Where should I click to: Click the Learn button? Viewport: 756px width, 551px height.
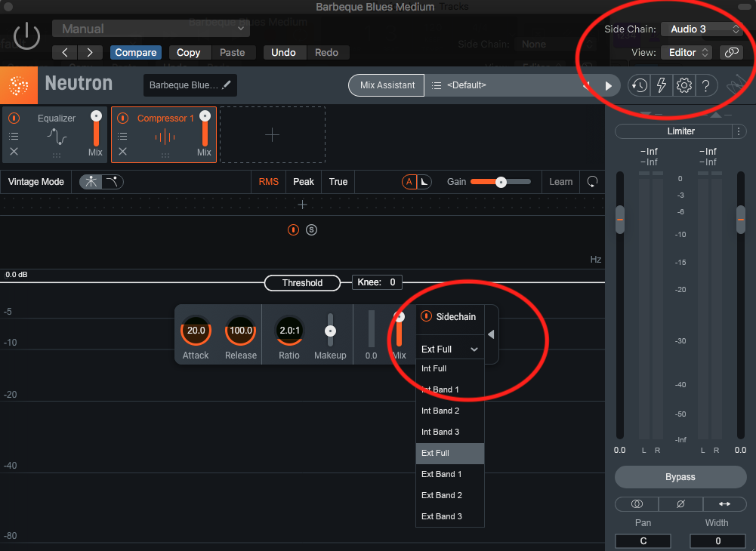click(560, 182)
